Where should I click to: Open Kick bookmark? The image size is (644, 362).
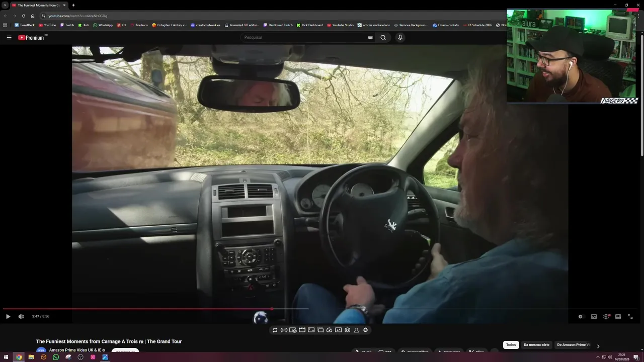click(x=84, y=25)
